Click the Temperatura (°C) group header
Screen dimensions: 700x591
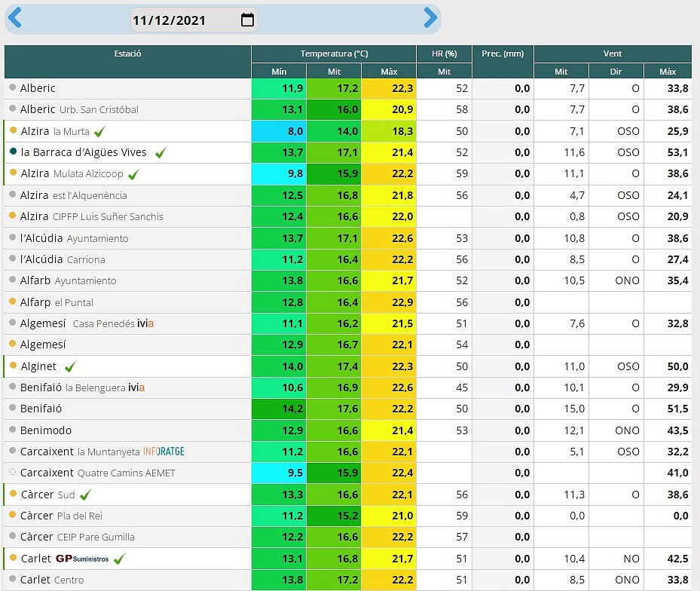334,54
